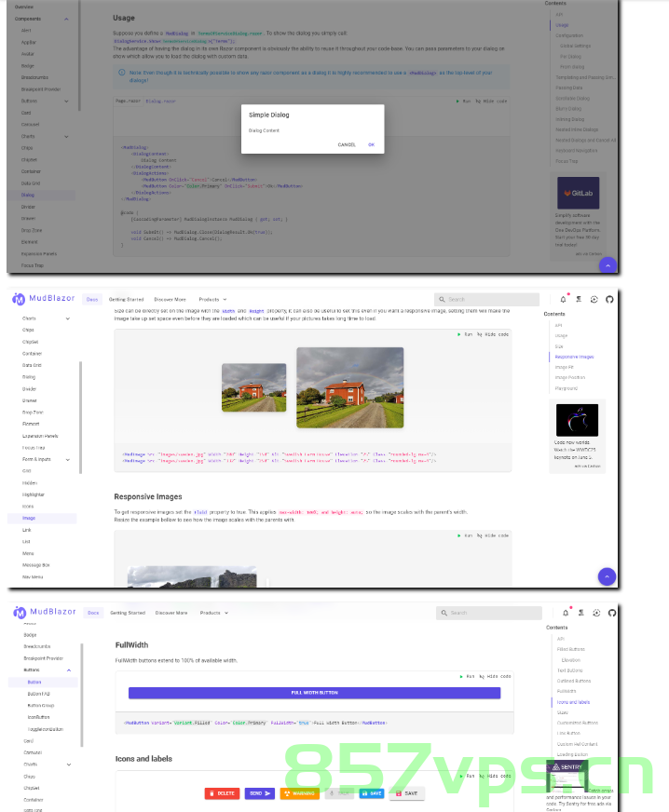The image size is (669, 812).
Task: Open Getting Started in the Image page header
Action: click(x=126, y=299)
